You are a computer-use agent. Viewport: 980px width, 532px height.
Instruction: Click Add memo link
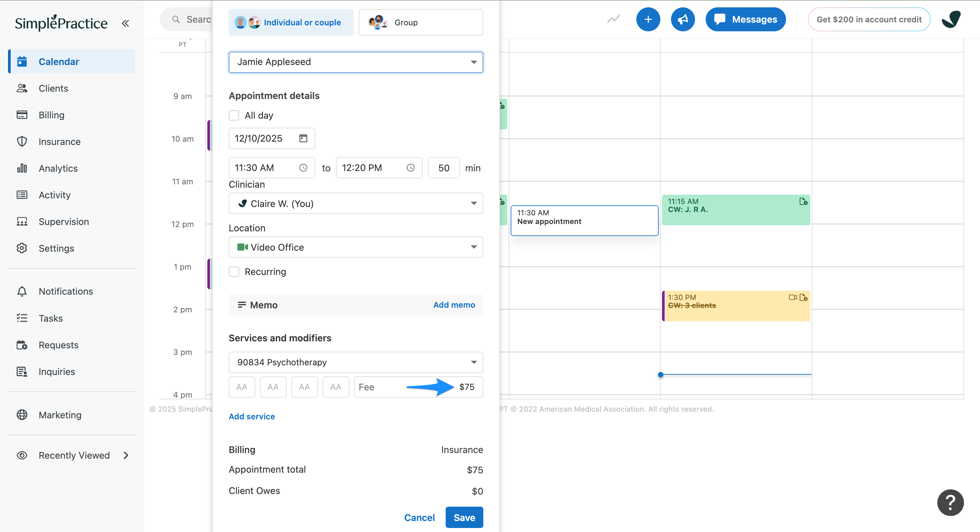pyautogui.click(x=454, y=305)
